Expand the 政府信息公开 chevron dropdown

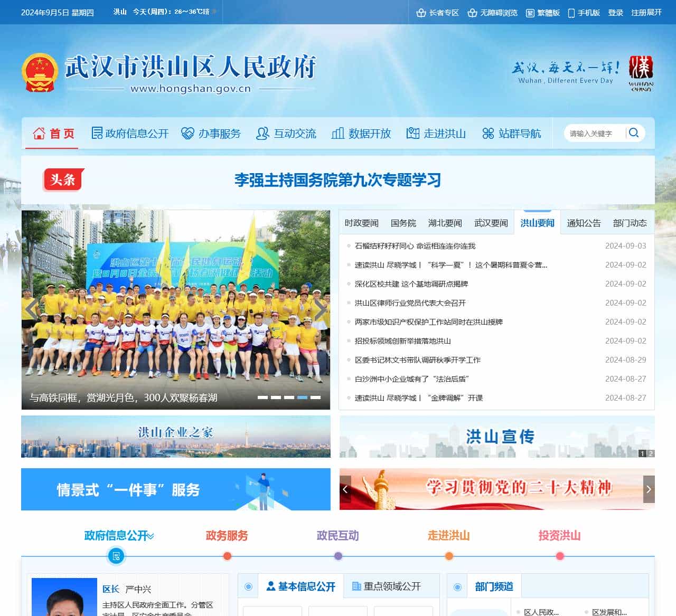[151, 536]
